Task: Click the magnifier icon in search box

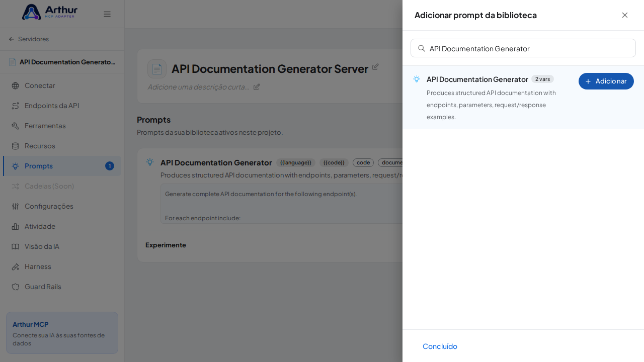Action: pyautogui.click(x=422, y=48)
